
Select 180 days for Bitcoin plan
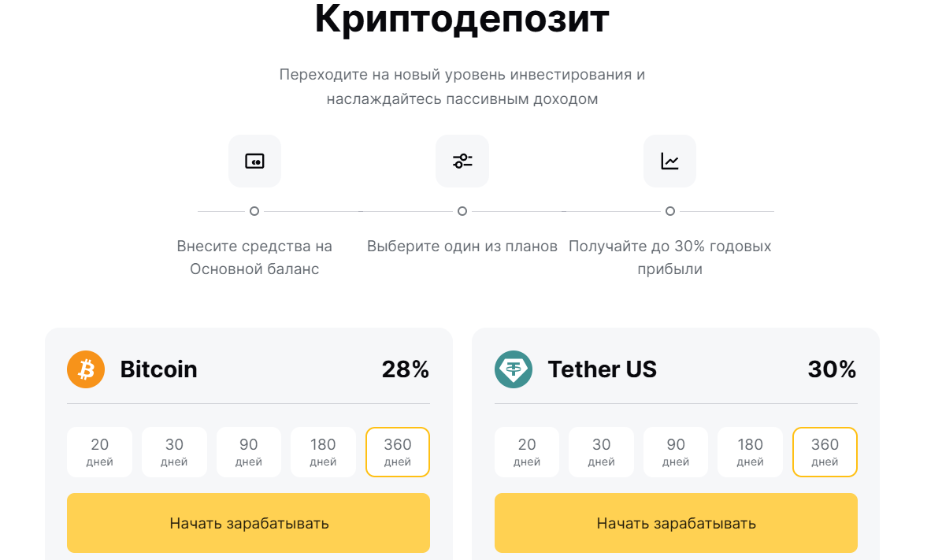[323, 452]
